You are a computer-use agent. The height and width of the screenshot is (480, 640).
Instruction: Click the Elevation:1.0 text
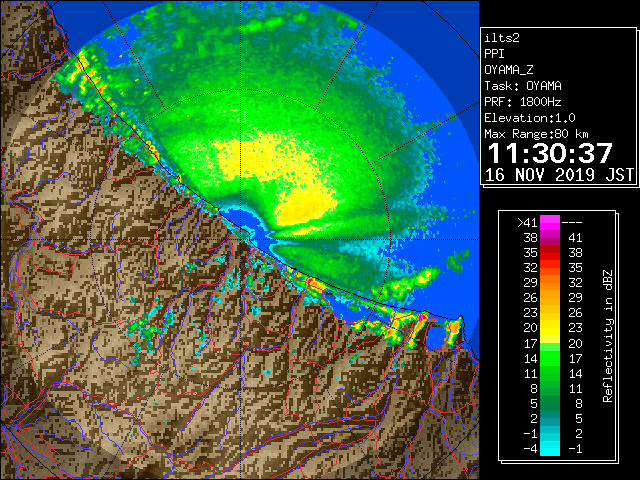tap(530, 118)
